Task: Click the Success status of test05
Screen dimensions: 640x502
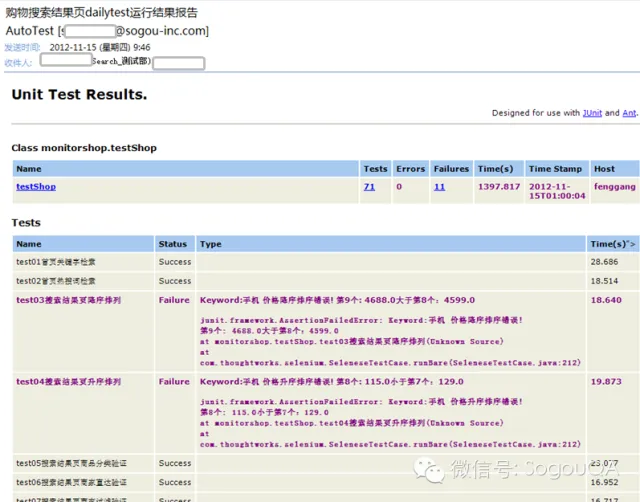Action: (x=175, y=463)
